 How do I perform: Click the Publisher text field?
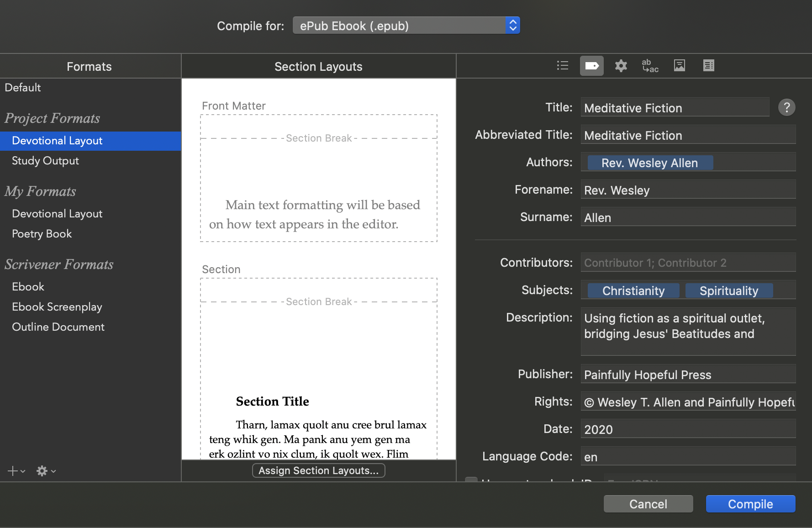688,375
